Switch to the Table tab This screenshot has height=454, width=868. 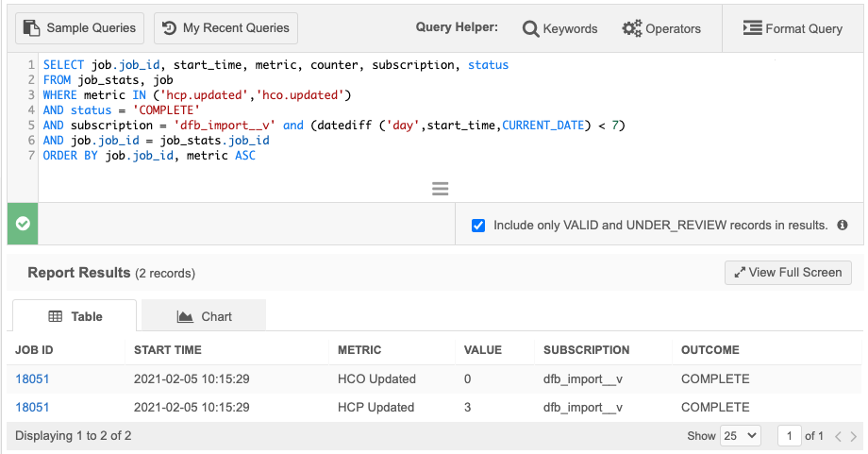pyautogui.click(x=75, y=316)
